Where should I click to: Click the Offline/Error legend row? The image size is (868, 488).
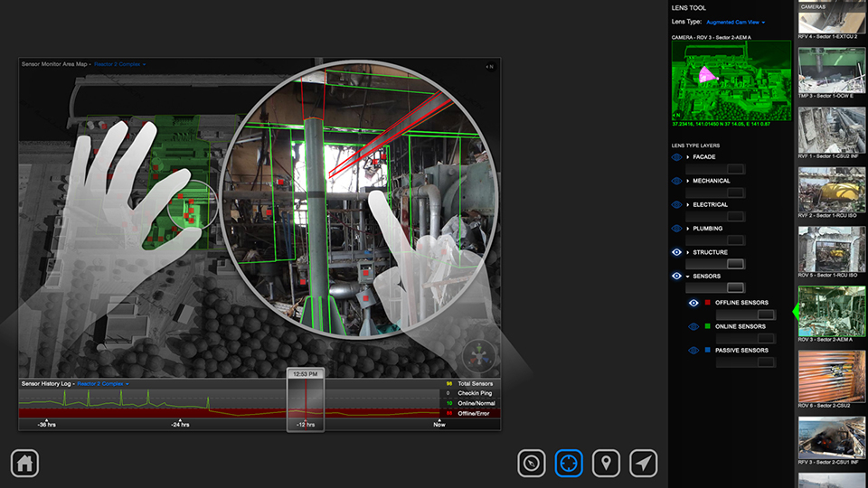[x=470, y=413]
